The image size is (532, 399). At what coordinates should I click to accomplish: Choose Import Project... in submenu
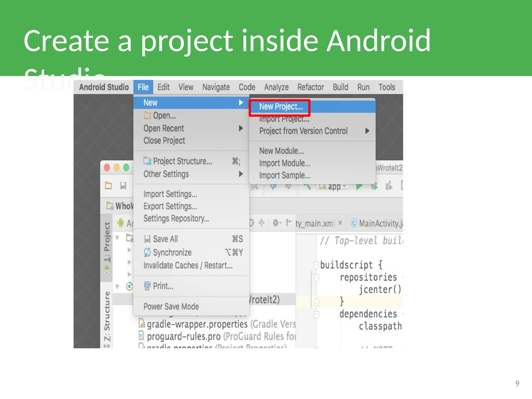[312, 119]
